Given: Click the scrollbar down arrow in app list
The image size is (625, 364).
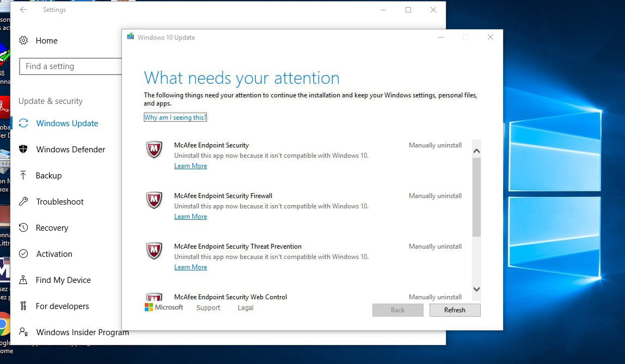Looking at the screenshot, I should 476,289.
